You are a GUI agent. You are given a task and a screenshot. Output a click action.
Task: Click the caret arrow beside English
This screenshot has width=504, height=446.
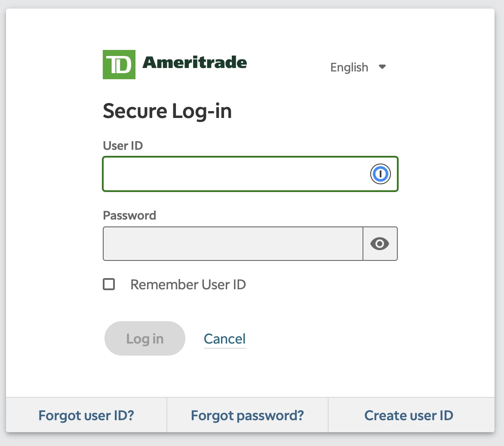[382, 67]
